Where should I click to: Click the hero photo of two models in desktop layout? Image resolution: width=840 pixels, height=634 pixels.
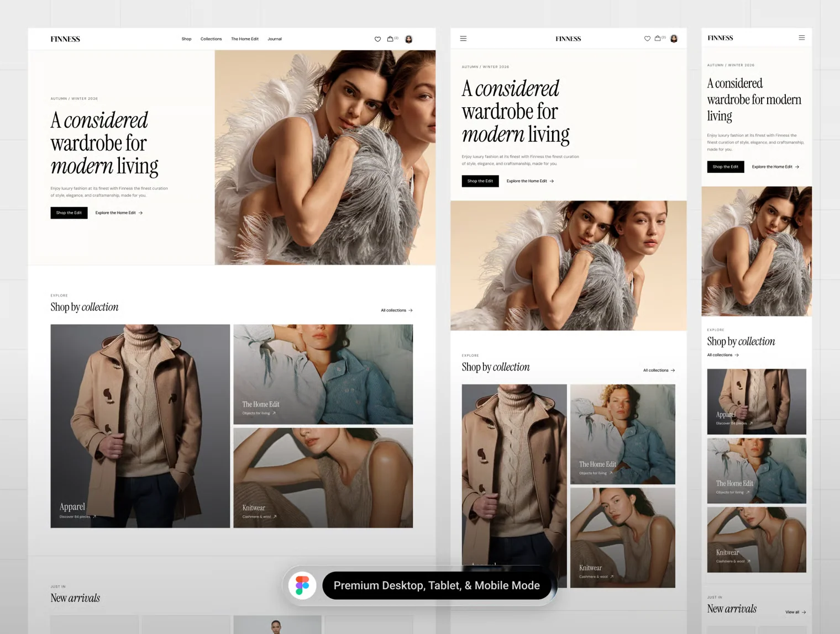pos(325,157)
